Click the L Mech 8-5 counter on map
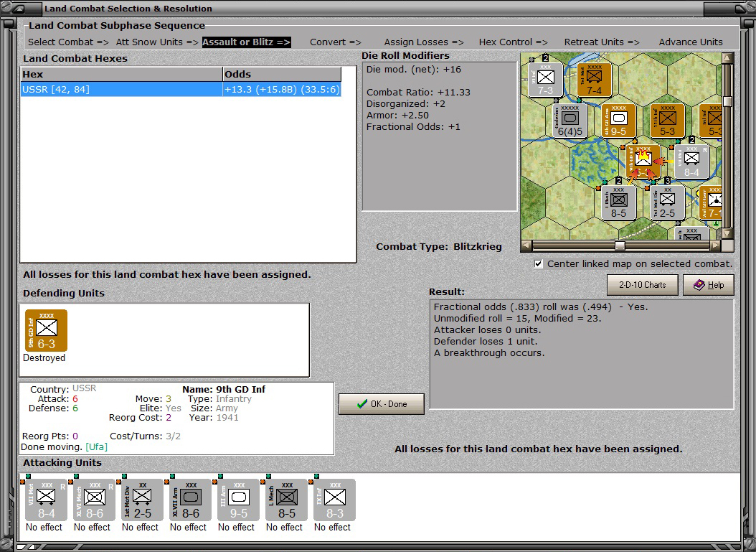Screen dimensions: 756x552 (x=618, y=203)
